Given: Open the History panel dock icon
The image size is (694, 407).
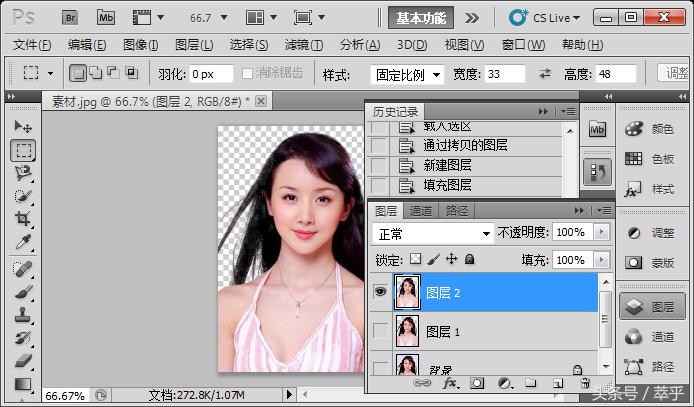Looking at the screenshot, I should [598, 172].
